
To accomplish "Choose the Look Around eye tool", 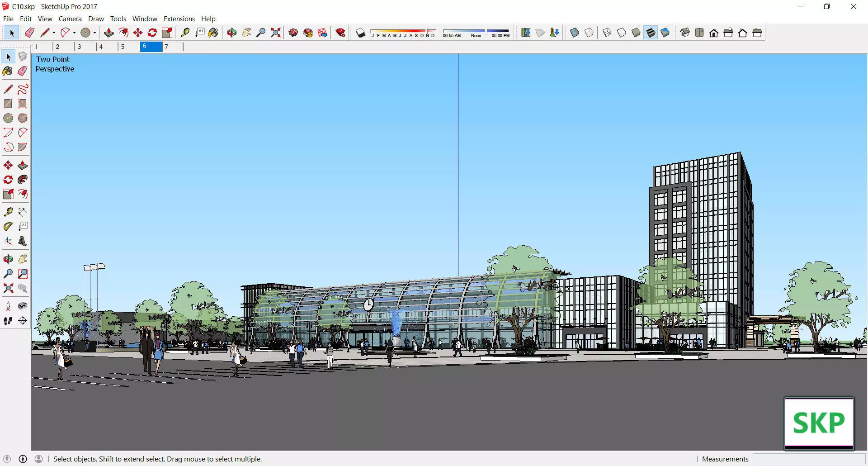I will tap(23, 306).
